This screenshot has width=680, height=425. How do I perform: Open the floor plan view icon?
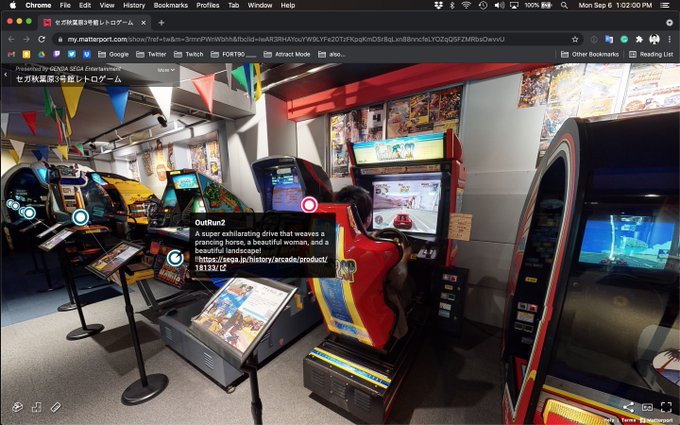point(36,407)
